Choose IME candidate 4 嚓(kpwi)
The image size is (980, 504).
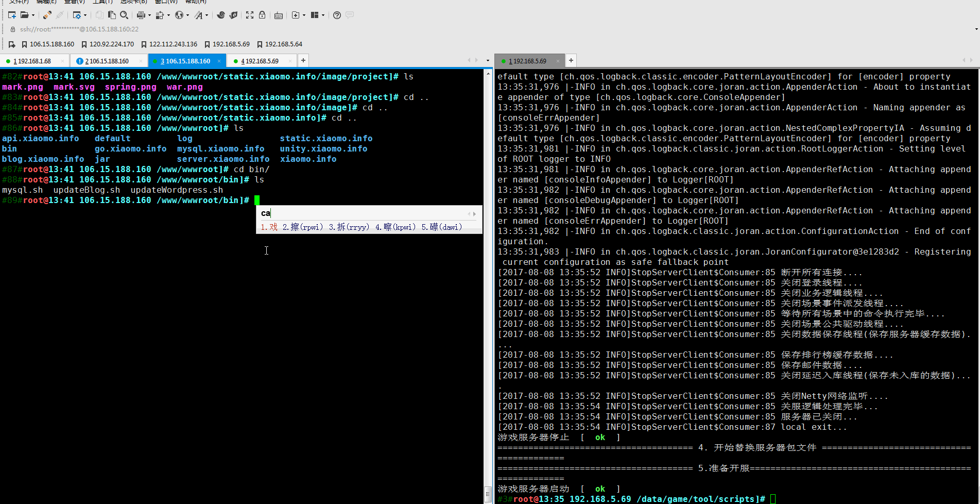(x=396, y=227)
